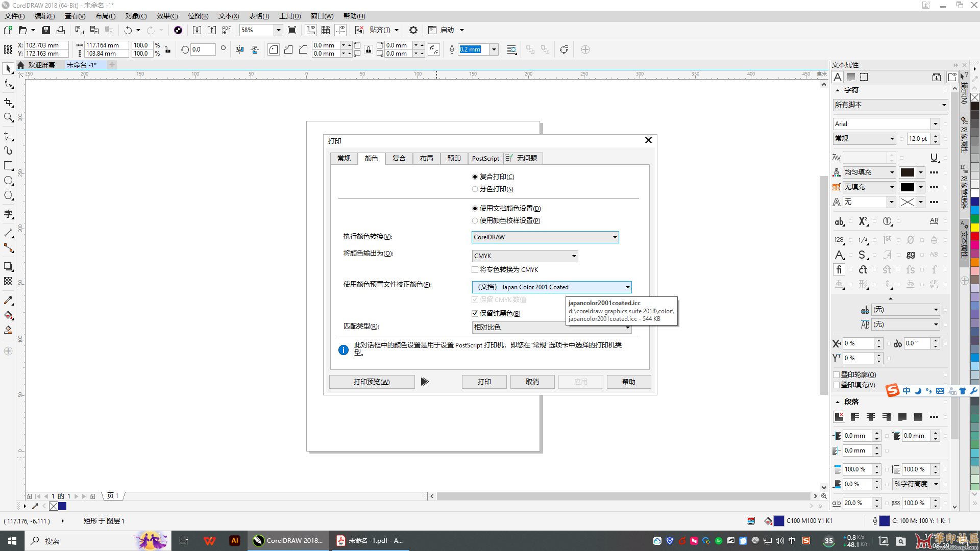Click the blue swatch in document palette

pos(62,506)
